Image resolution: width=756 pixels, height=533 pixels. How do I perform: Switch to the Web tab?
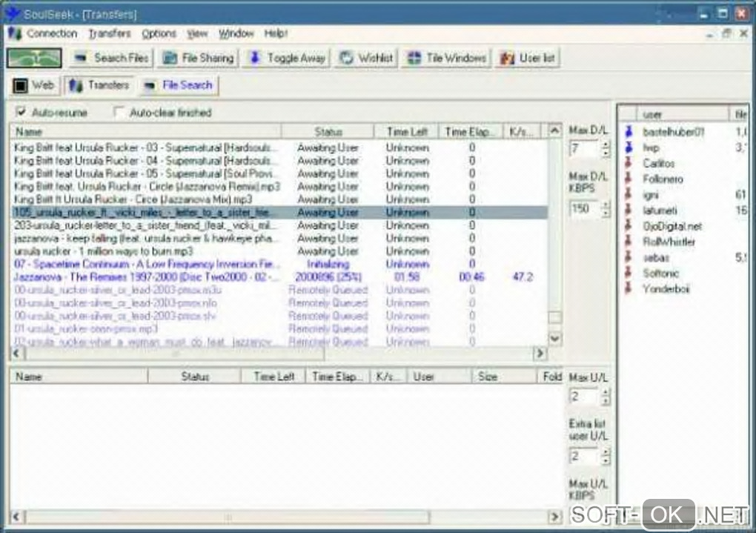[x=34, y=85]
